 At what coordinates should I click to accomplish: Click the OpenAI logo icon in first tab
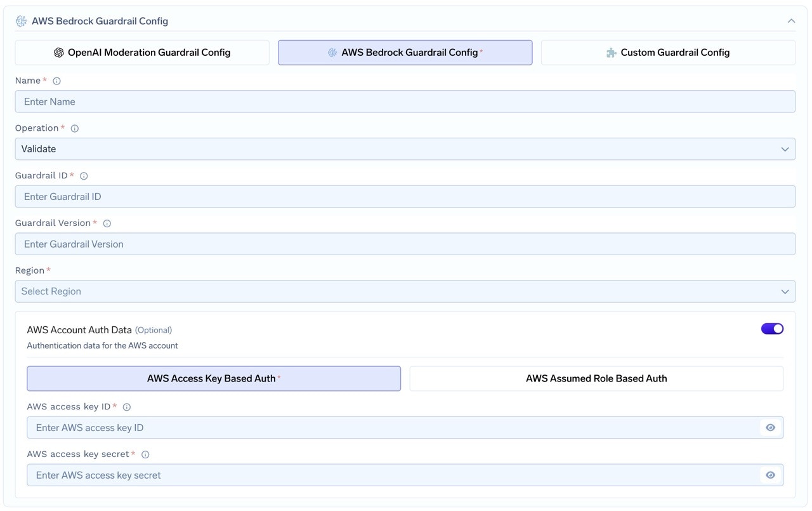[x=59, y=53]
